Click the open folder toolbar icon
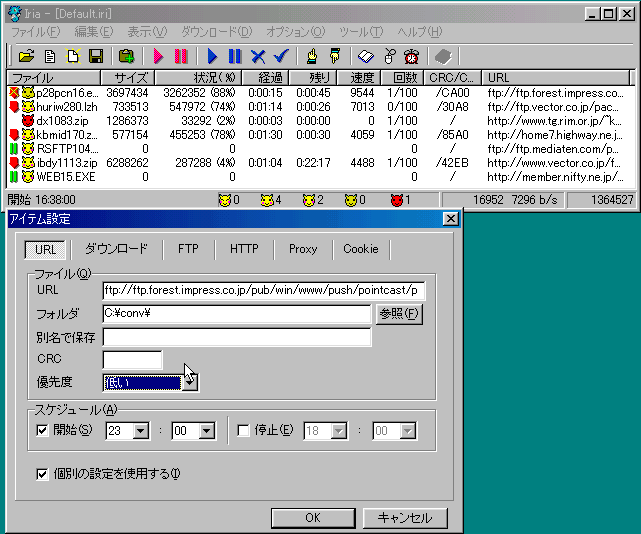This screenshot has height=534, width=641. [x=27, y=56]
